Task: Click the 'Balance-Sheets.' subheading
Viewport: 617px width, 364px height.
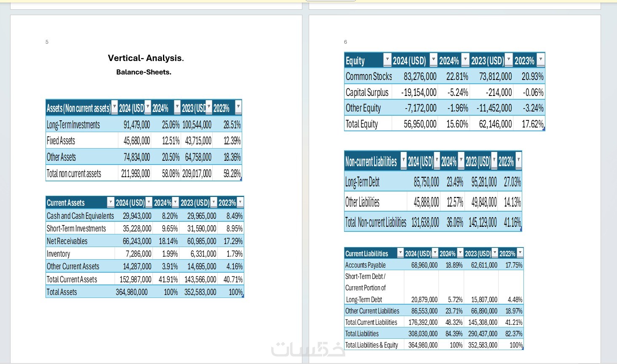Action: (144, 72)
